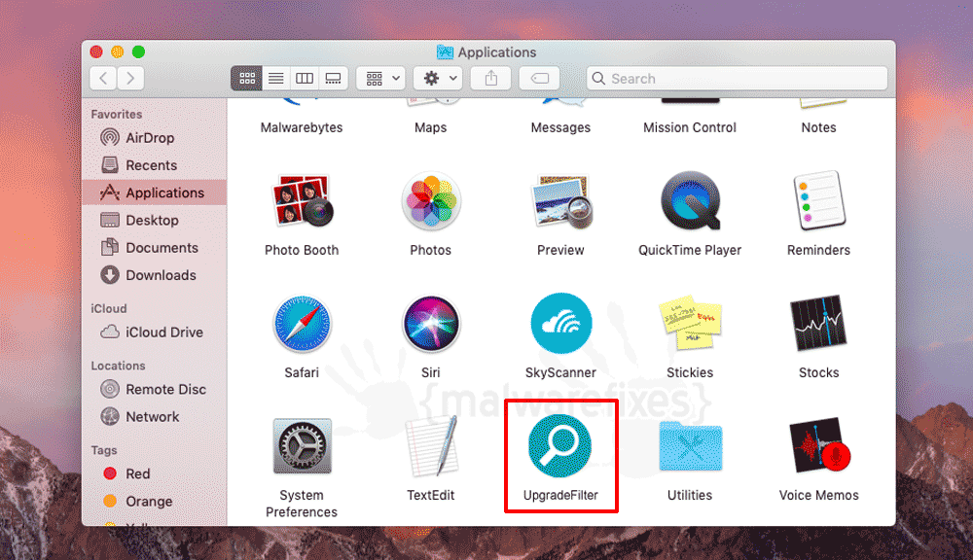The width and height of the screenshot is (973, 560).
Task: Switch to list view
Action: click(276, 78)
